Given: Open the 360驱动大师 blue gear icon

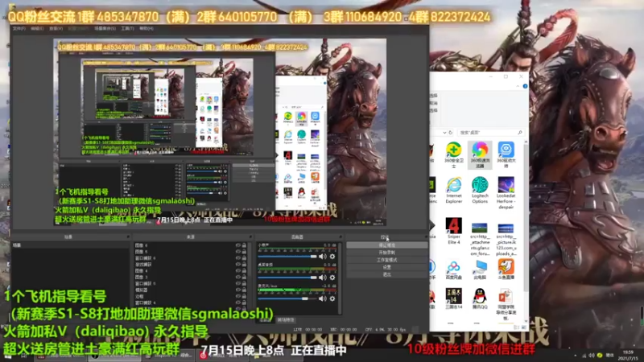Looking at the screenshot, I should 506,154.
